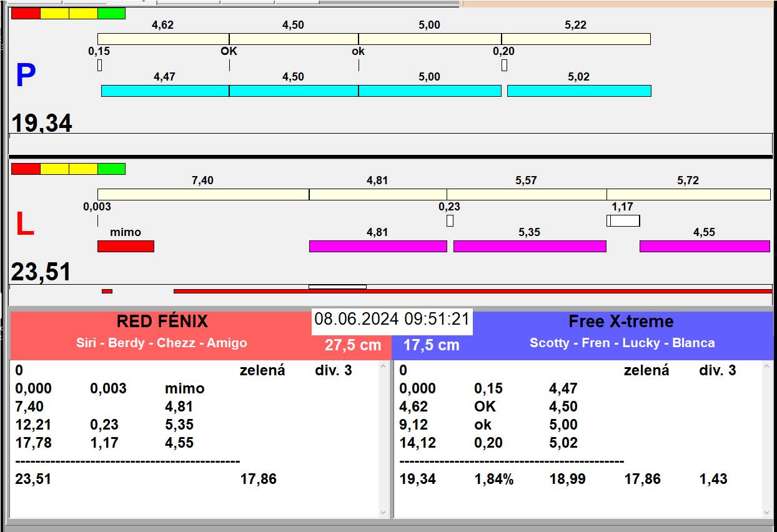Click the Free X-treme team name header
This screenshot has width=777, height=532.
621,322
